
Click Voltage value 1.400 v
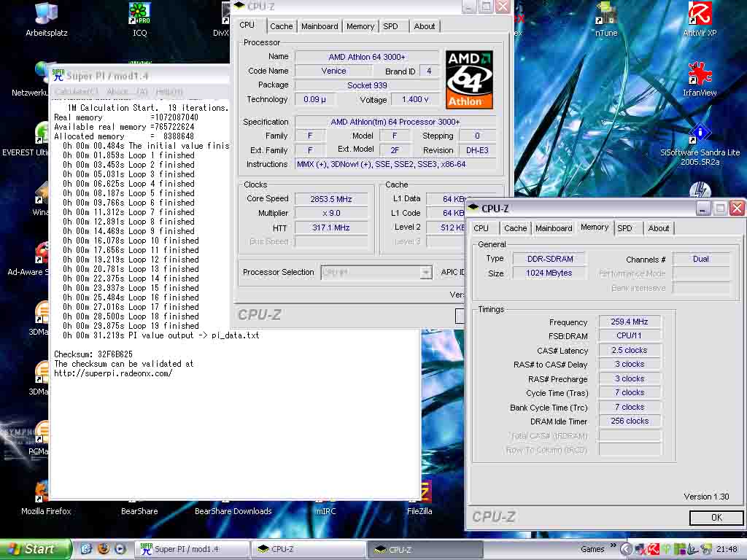pyautogui.click(x=415, y=99)
